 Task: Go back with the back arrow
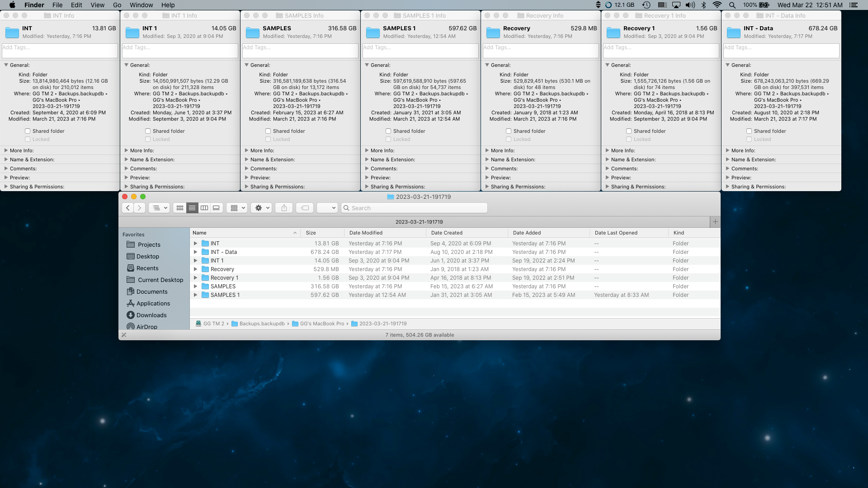pyautogui.click(x=128, y=208)
